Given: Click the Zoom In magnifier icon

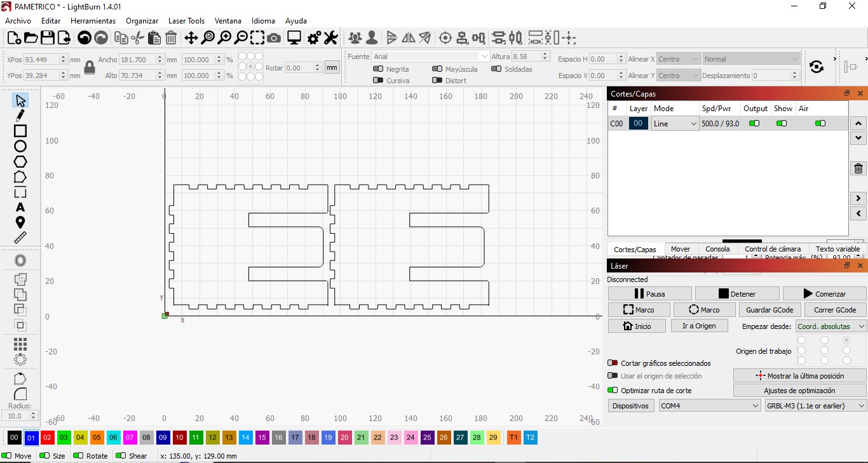Looking at the screenshot, I should [x=224, y=38].
